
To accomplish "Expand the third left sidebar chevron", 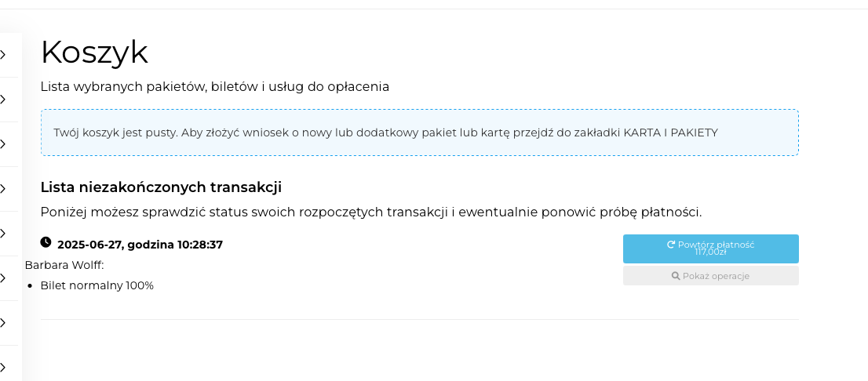I will click(x=3, y=144).
